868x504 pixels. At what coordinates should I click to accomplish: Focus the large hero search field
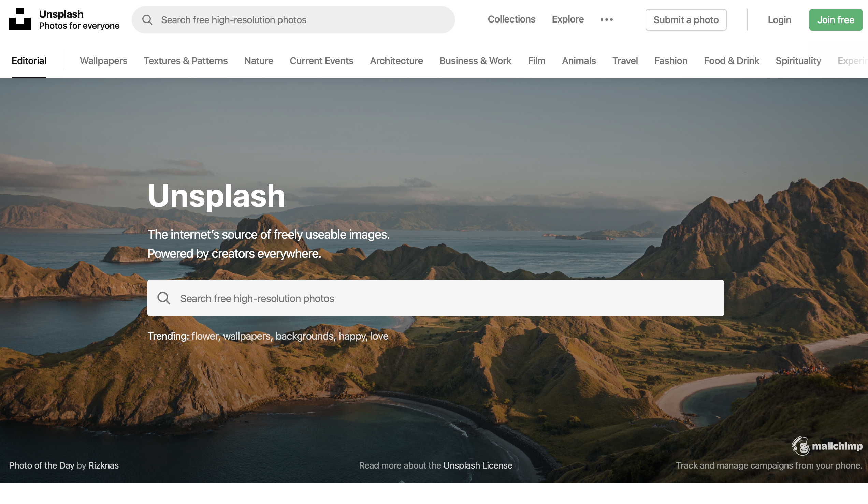435,298
